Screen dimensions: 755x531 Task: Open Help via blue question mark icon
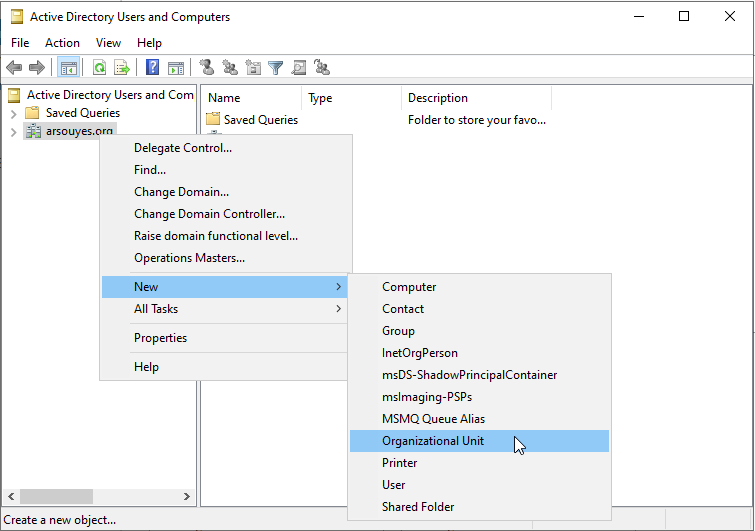pyautogui.click(x=152, y=67)
